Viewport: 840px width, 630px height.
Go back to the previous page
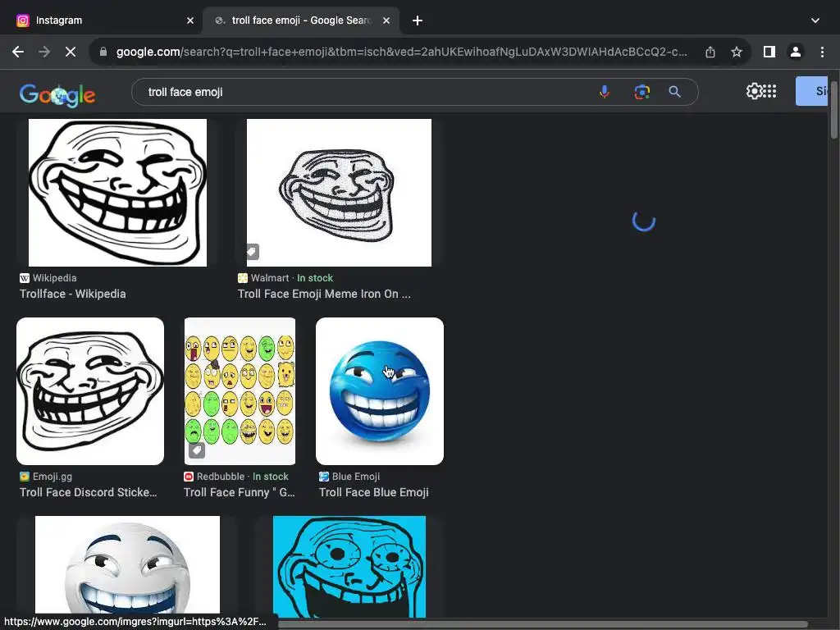18,52
